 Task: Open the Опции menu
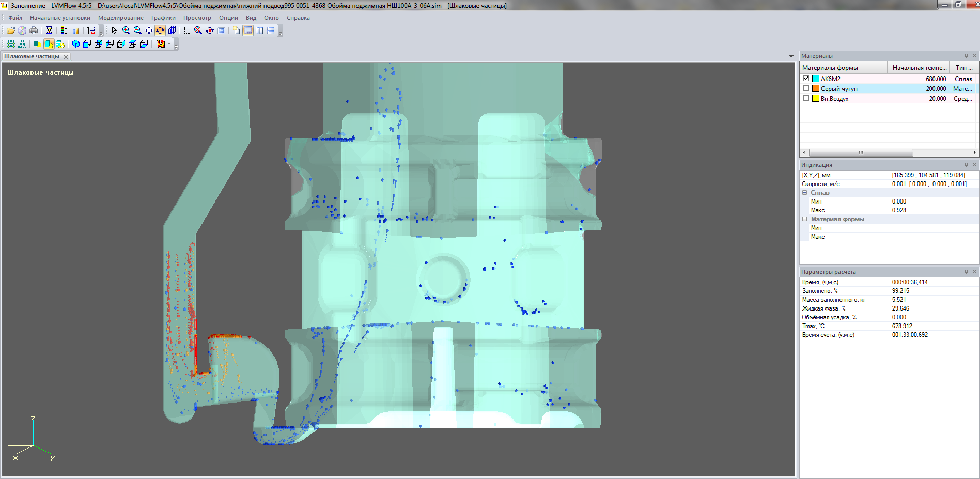228,18
